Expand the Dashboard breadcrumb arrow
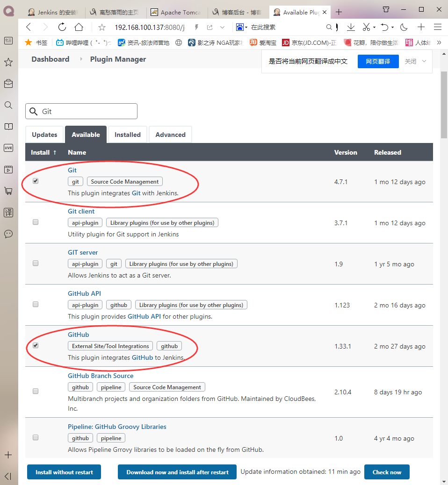This screenshot has width=448, height=485. click(81, 59)
